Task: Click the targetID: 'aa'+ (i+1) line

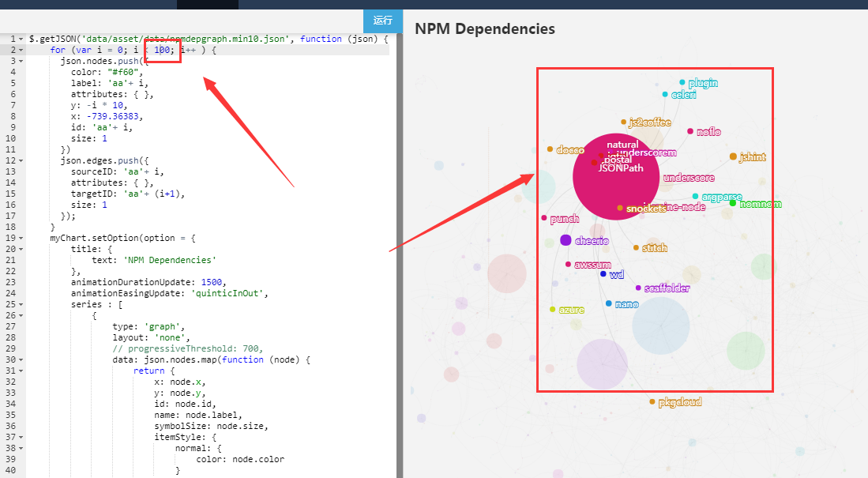Action: [128, 194]
